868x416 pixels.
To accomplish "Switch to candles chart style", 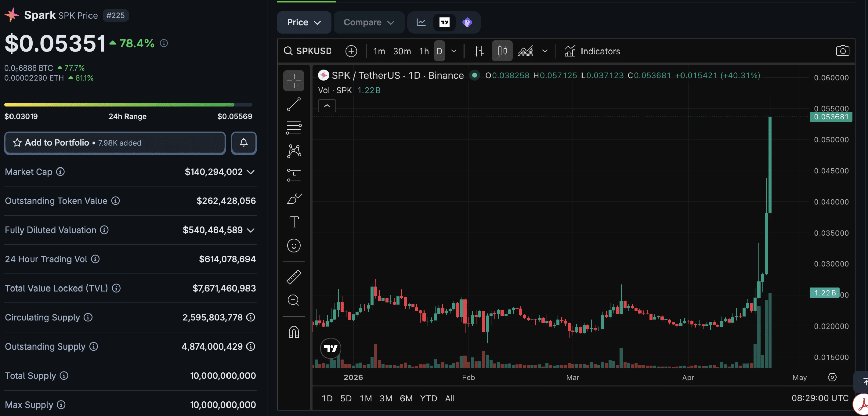I will coord(502,51).
